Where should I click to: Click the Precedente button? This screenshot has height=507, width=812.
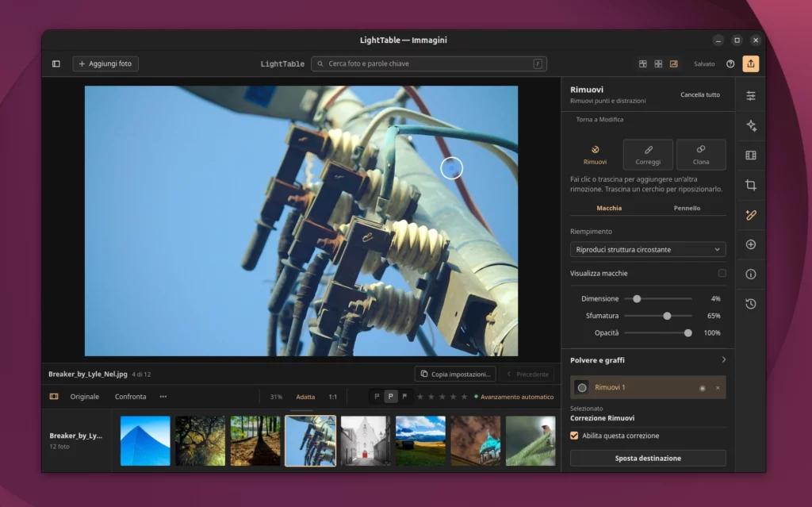(x=527, y=374)
